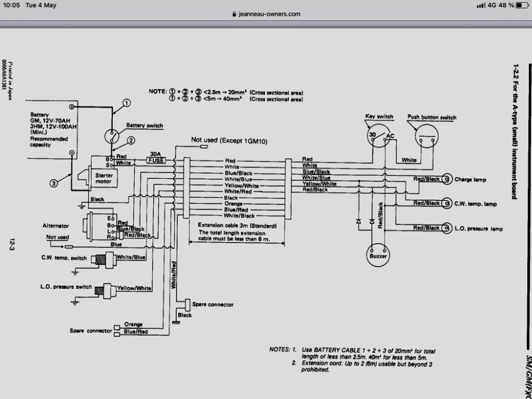Tap the vertical 'Red/Black' label above Buzzer
Image resolution: width=532 pixels, height=399 pixels.
[x=380, y=215]
